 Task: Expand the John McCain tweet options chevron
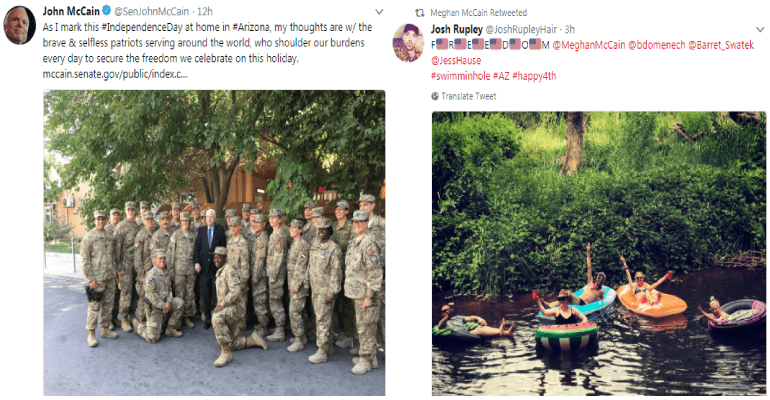(x=379, y=11)
